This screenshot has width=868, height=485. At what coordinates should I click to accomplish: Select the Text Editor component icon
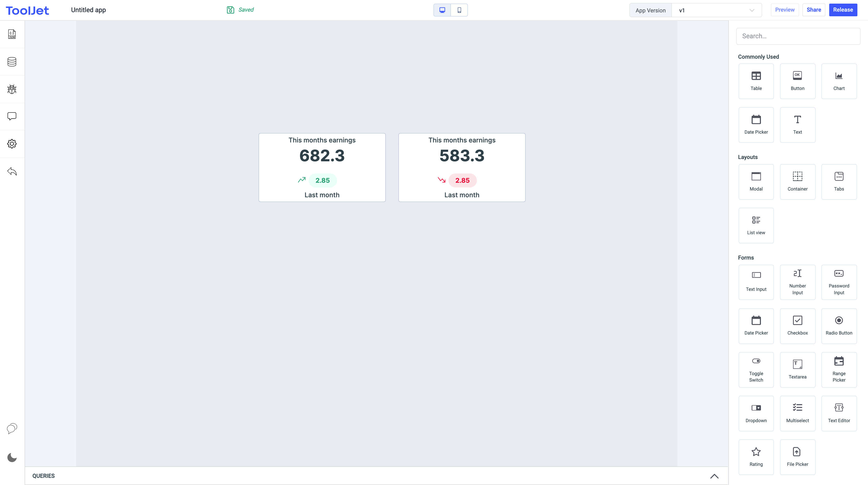pyautogui.click(x=839, y=407)
